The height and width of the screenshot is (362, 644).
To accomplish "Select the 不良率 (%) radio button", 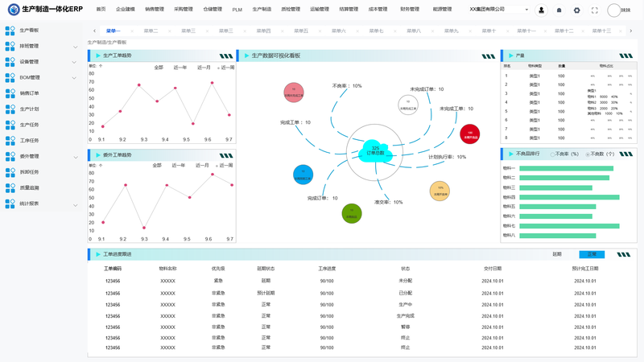I will [x=552, y=154].
